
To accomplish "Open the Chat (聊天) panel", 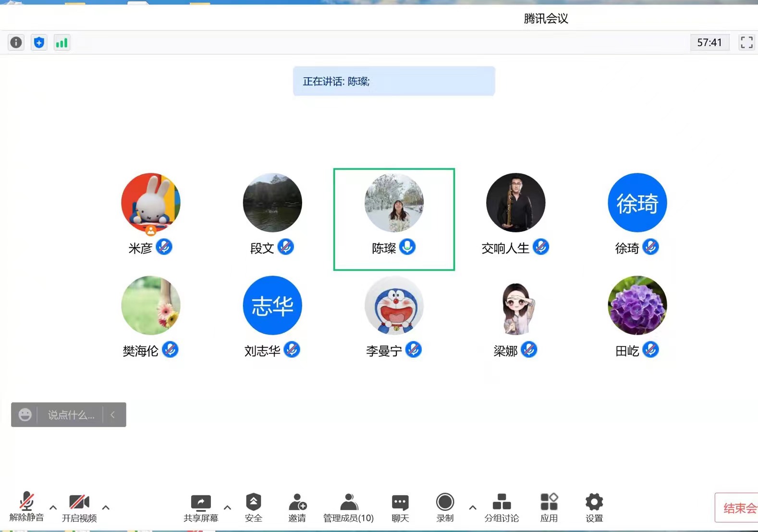I will 400,508.
